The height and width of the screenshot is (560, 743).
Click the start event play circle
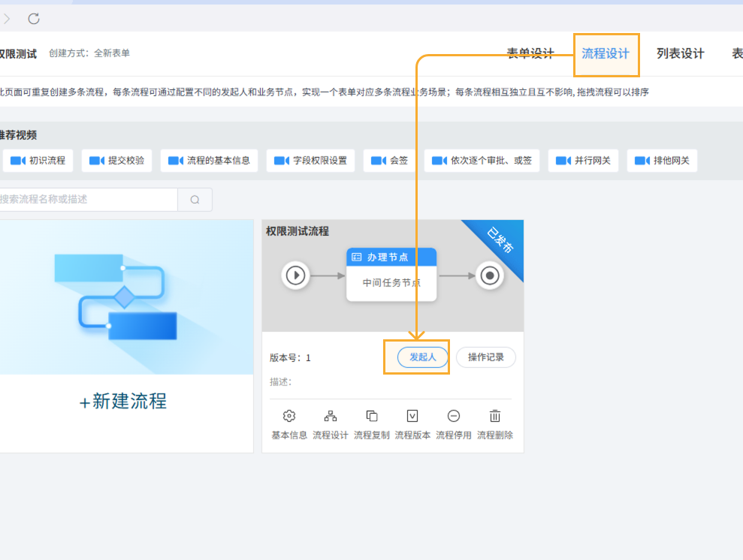[x=296, y=275]
